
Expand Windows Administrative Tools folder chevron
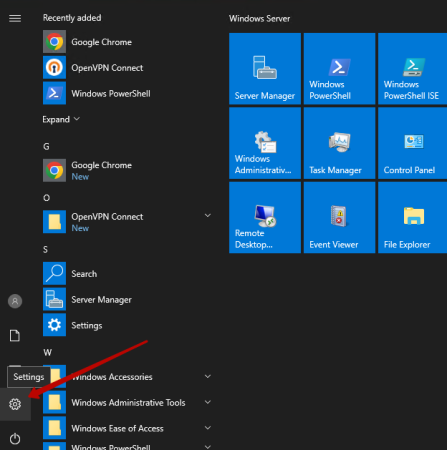pyautogui.click(x=208, y=402)
